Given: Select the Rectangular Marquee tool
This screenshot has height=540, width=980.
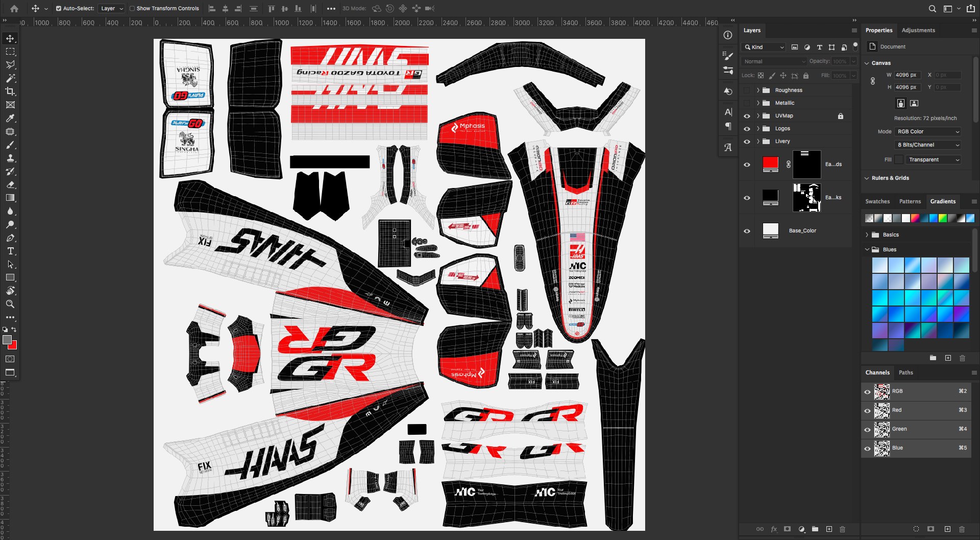Looking at the screenshot, I should pos(10,52).
